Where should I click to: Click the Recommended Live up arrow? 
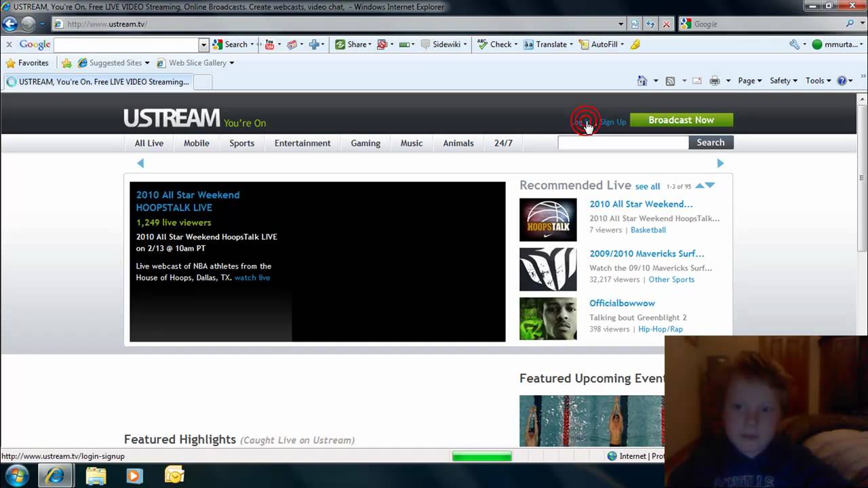coord(700,185)
